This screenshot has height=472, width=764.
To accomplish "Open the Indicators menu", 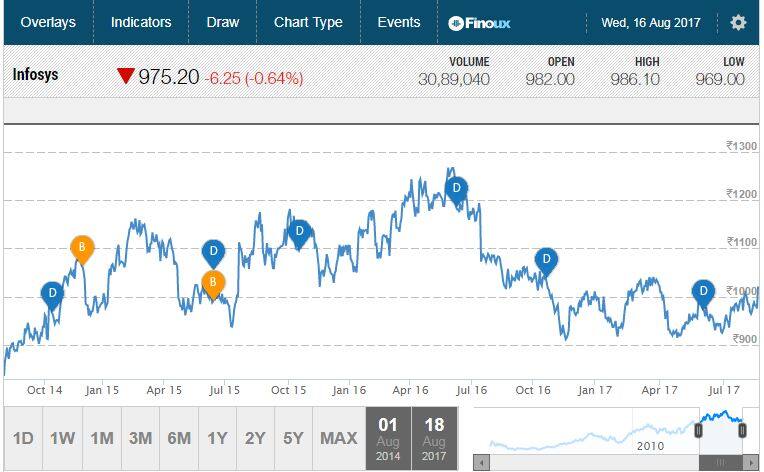I will click(141, 22).
